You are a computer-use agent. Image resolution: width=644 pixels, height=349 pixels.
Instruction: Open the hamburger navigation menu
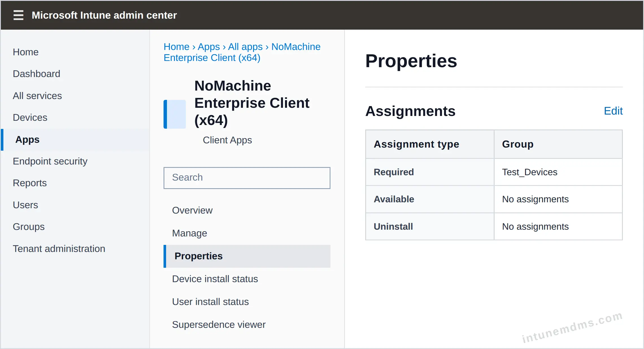[18, 15]
